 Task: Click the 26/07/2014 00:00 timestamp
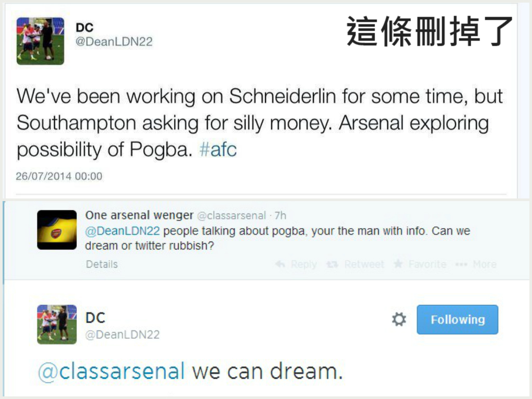59,176
